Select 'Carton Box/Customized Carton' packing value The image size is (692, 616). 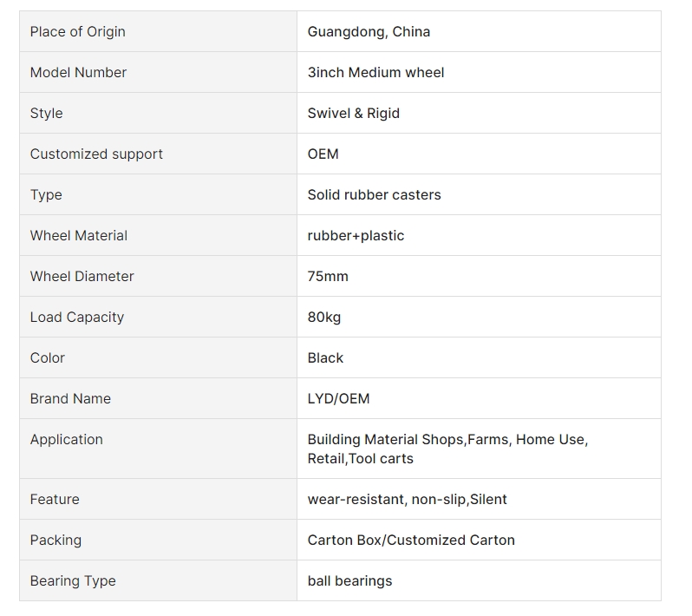pos(411,540)
